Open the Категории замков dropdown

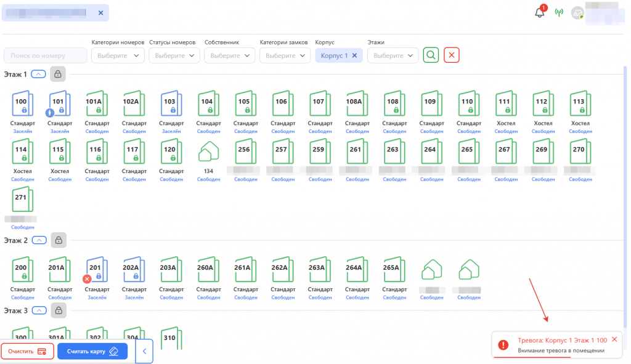(x=285, y=55)
